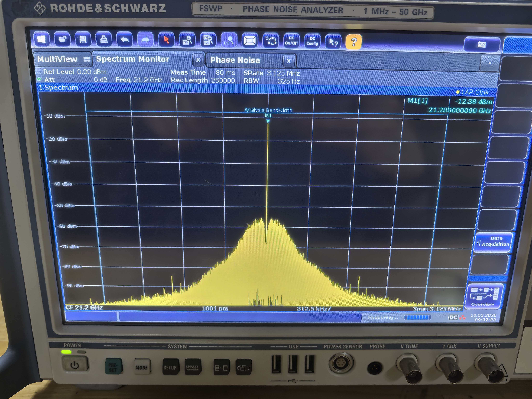Click the Windows start icon in toolbar

[x=42, y=39]
